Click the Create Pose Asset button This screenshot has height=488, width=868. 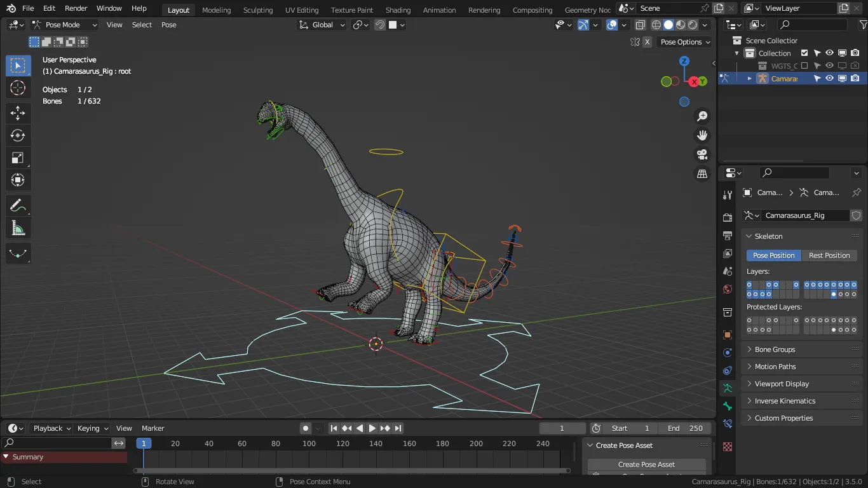point(646,464)
